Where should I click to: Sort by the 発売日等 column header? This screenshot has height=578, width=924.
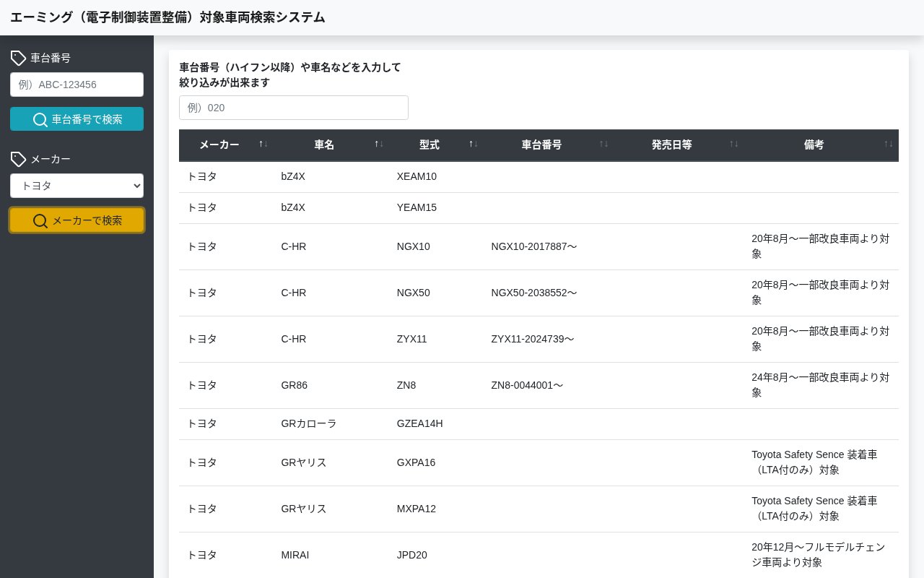(x=679, y=144)
